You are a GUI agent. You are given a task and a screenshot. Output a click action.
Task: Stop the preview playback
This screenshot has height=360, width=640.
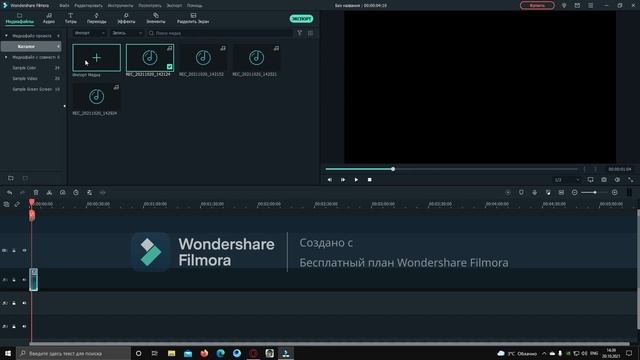pyautogui.click(x=369, y=180)
